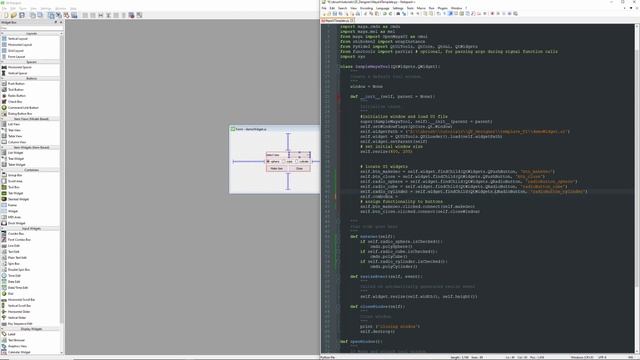Collapse the Containers category in Widget Box
The image size is (640, 360).
tap(31, 170)
